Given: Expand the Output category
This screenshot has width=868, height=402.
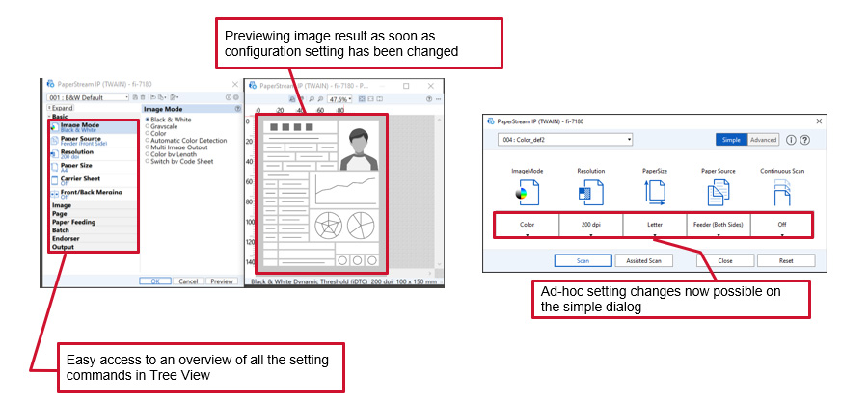Looking at the screenshot, I should [93, 247].
